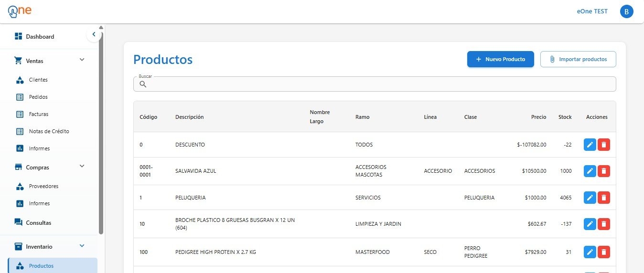This screenshot has width=644, height=273.
Task: Open Notas de Crédito
Action: click(x=49, y=131)
